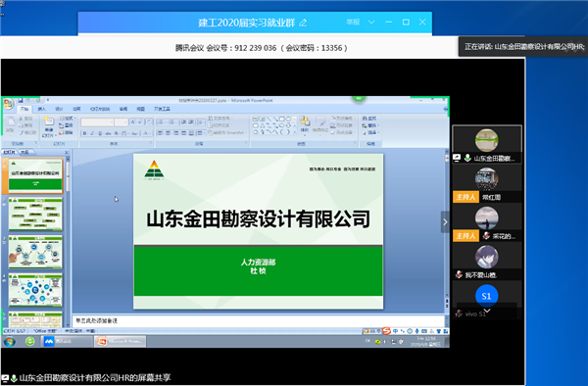The height and width of the screenshot is (386, 588).
Task: Switch to the 插入 ribbon tab
Action: pyautogui.click(x=41, y=109)
